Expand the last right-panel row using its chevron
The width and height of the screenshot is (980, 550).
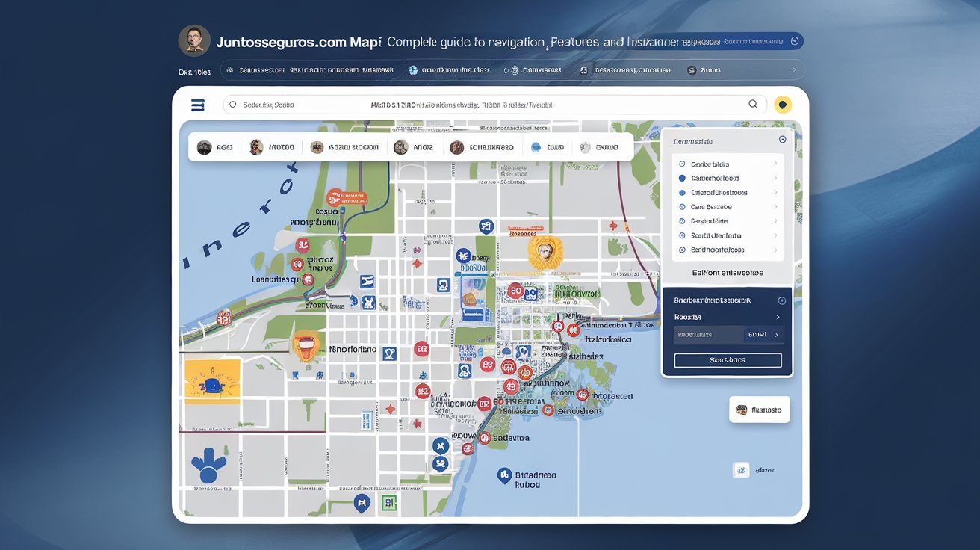click(x=775, y=250)
